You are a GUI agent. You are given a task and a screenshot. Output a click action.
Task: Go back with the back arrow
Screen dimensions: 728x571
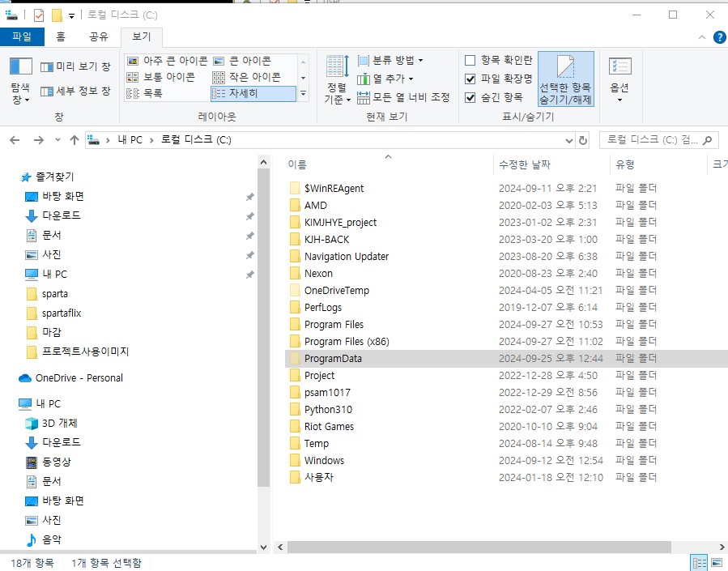pyautogui.click(x=15, y=140)
